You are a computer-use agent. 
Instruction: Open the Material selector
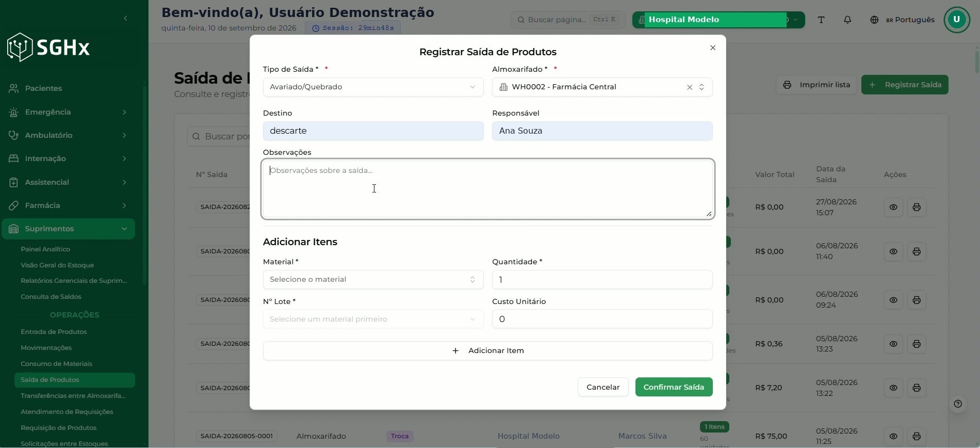pos(373,279)
